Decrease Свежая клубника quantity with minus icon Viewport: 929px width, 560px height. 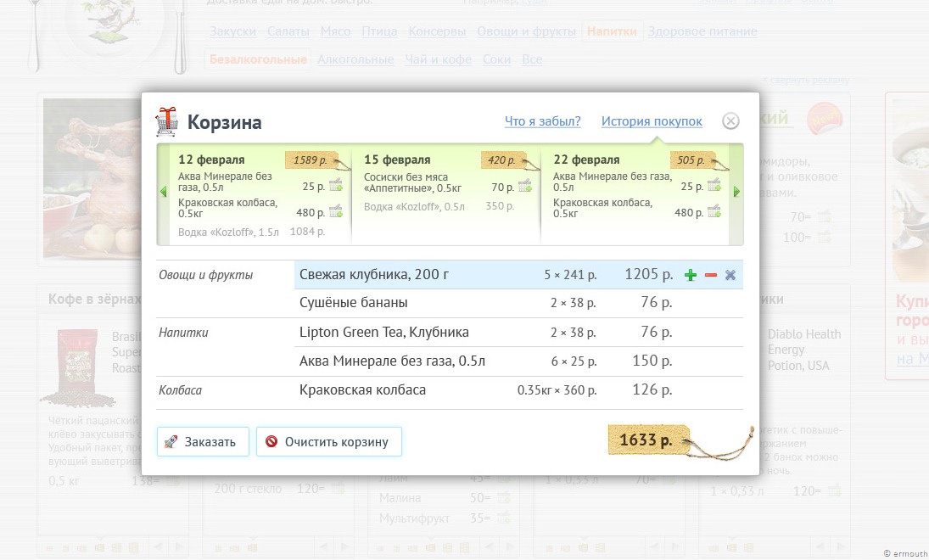[710, 275]
